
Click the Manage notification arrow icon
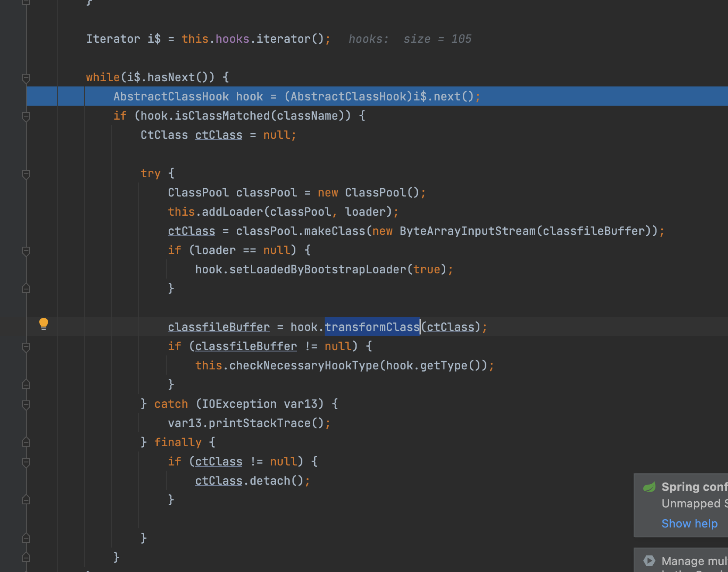coord(649,561)
